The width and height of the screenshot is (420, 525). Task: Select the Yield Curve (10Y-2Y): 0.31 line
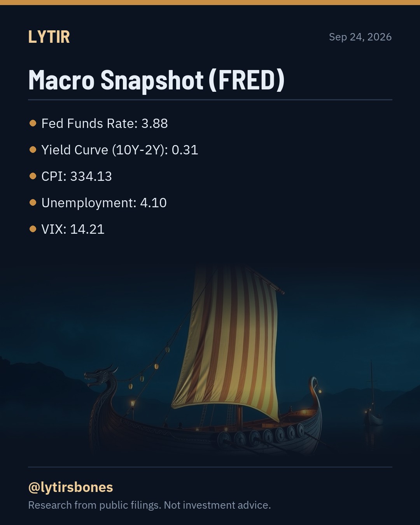click(x=120, y=150)
